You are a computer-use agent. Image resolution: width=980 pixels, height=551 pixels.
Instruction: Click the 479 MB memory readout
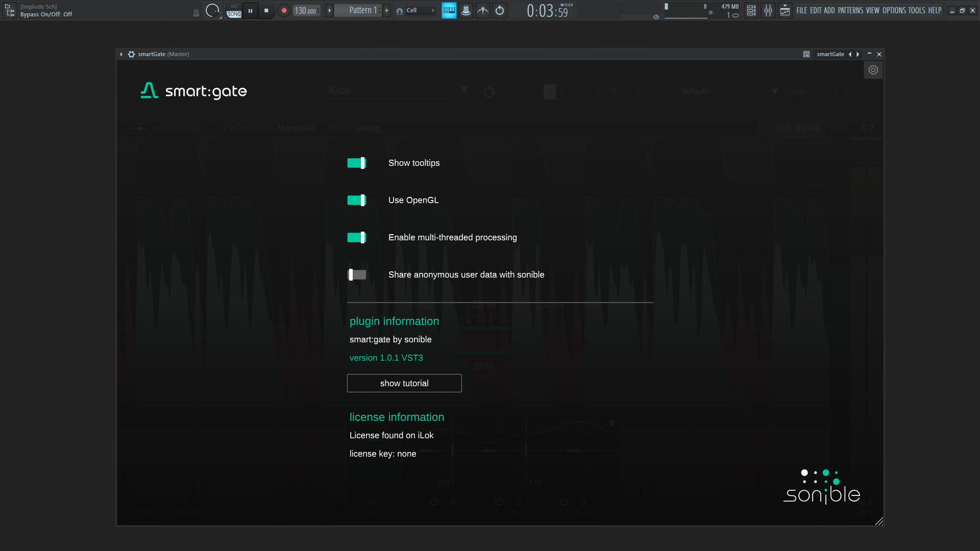click(730, 7)
